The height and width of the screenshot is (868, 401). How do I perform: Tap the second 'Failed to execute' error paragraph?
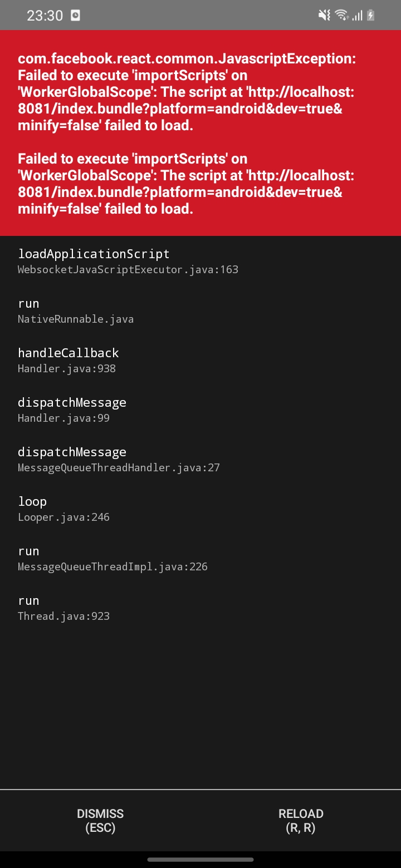[x=187, y=184]
